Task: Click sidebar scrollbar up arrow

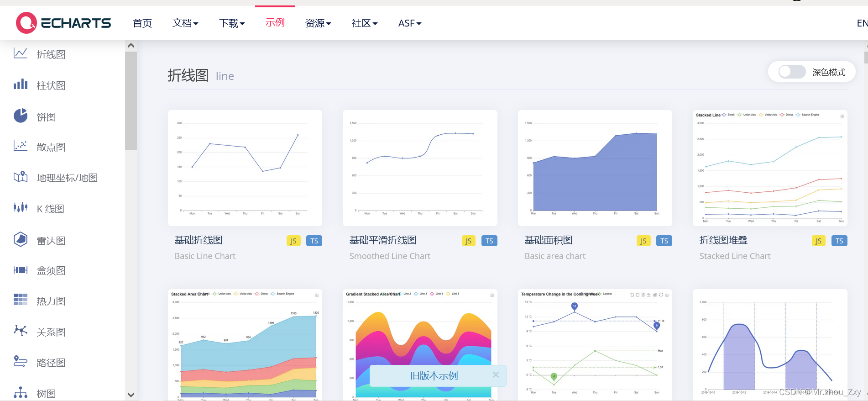Action: (x=131, y=45)
